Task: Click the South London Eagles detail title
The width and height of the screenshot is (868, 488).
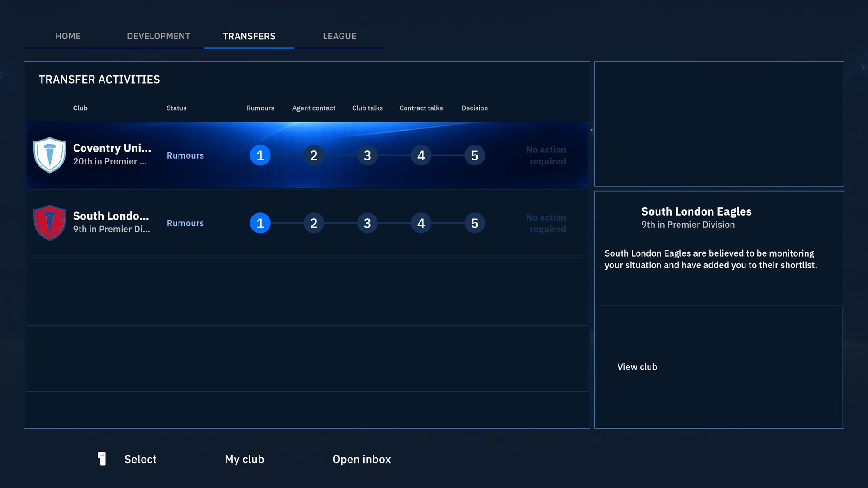Action: coord(696,211)
